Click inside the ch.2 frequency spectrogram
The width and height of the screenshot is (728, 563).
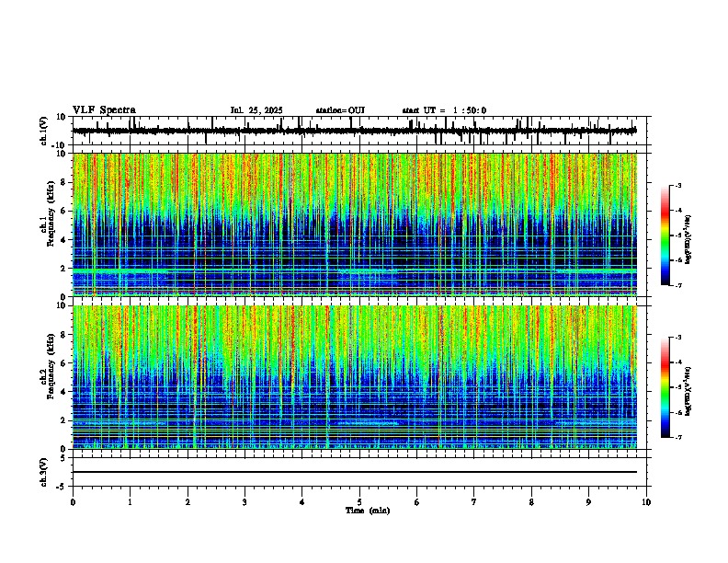pos(355,377)
